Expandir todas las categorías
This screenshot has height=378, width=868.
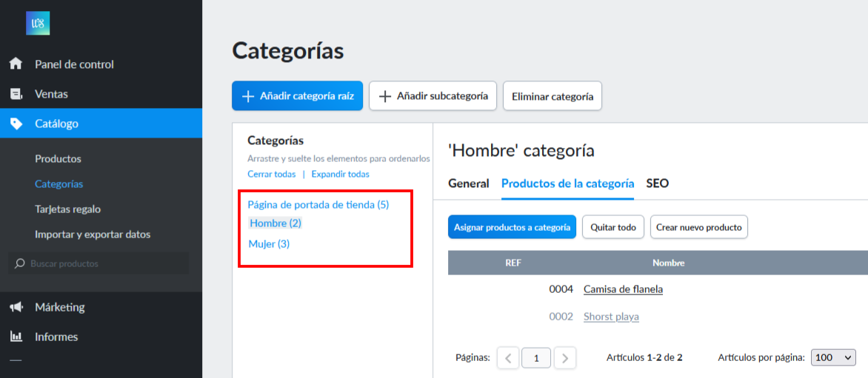pos(341,174)
